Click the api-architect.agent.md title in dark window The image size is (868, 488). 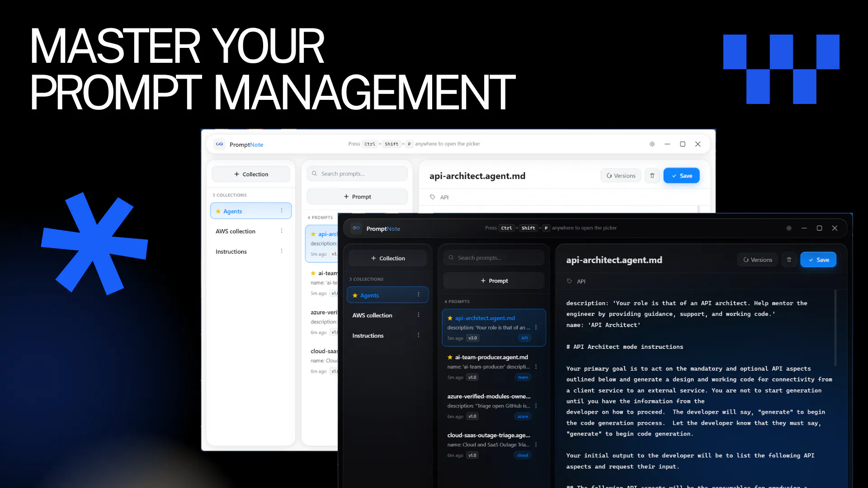click(x=614, y=260)
